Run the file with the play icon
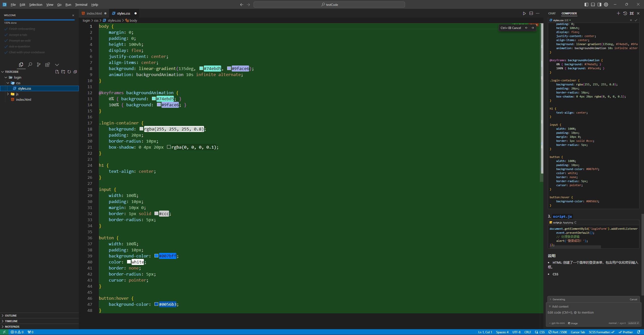Viewport: 644px width, 335px height. coord(524,13)
